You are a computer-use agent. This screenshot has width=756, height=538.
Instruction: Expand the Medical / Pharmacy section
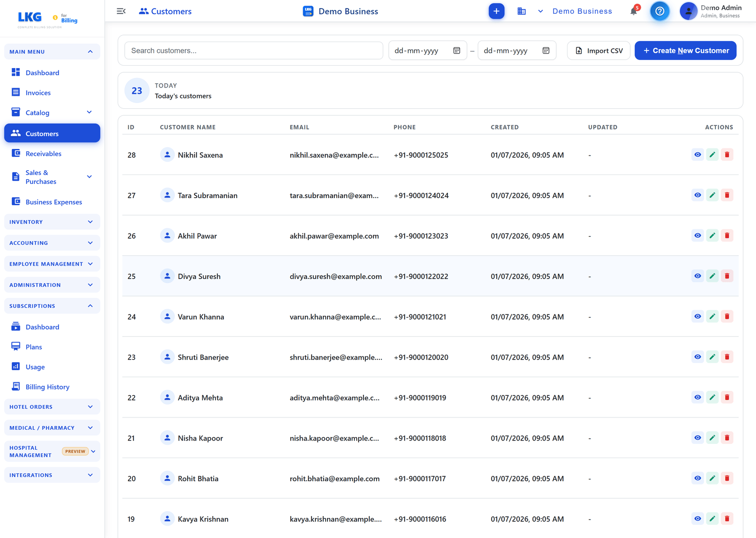tap(52, 428)
